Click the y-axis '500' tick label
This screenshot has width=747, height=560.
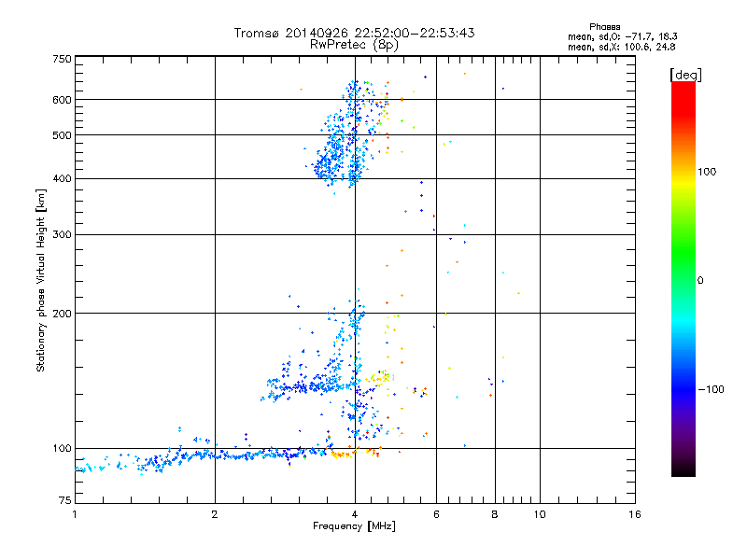62,135
